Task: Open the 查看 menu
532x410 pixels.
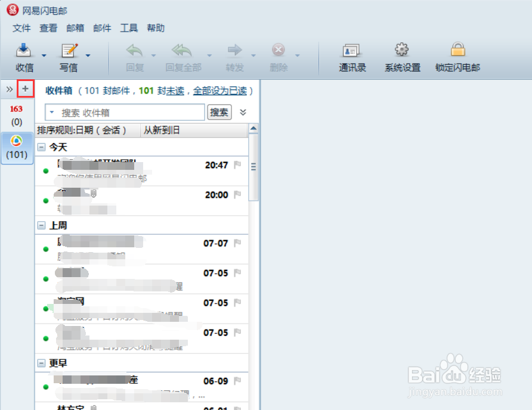Action: pos(48,28)
